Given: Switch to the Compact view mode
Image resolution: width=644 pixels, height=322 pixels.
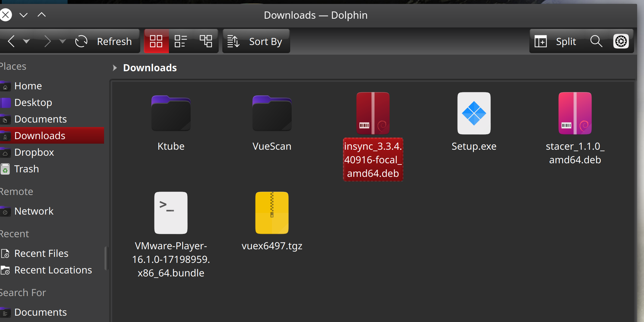Looking at the screenshot, I should coord(181,41).
